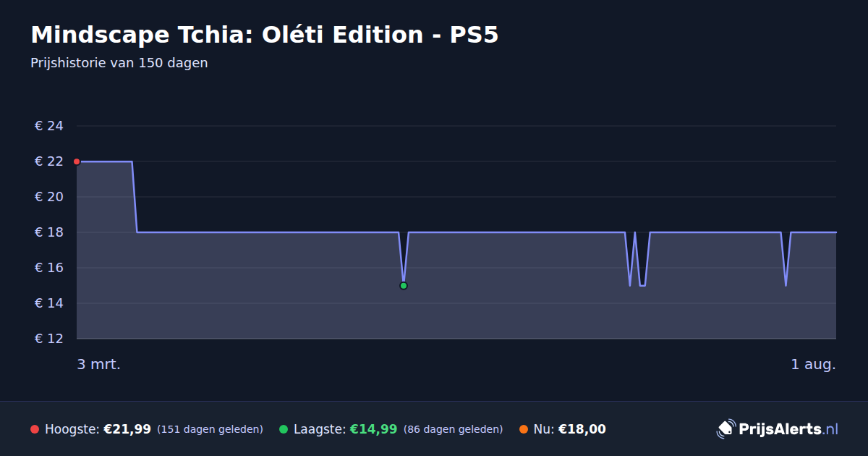Open the PrijsAlerts.nl brand text

point(788,429)
